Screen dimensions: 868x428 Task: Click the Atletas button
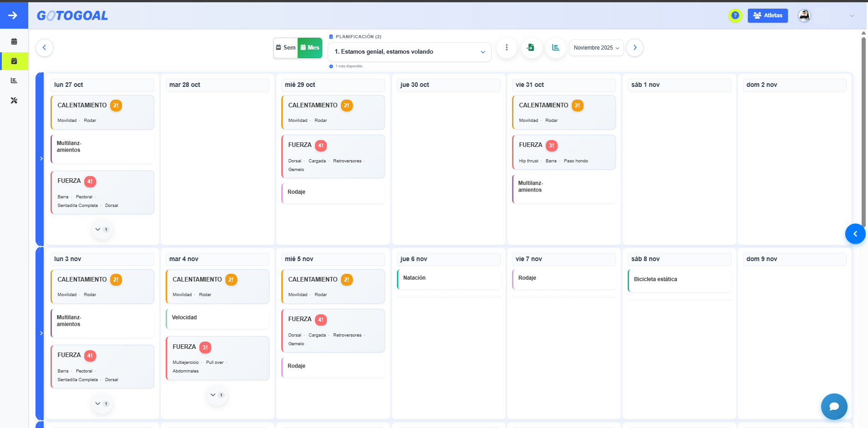[x=767, y=15]
